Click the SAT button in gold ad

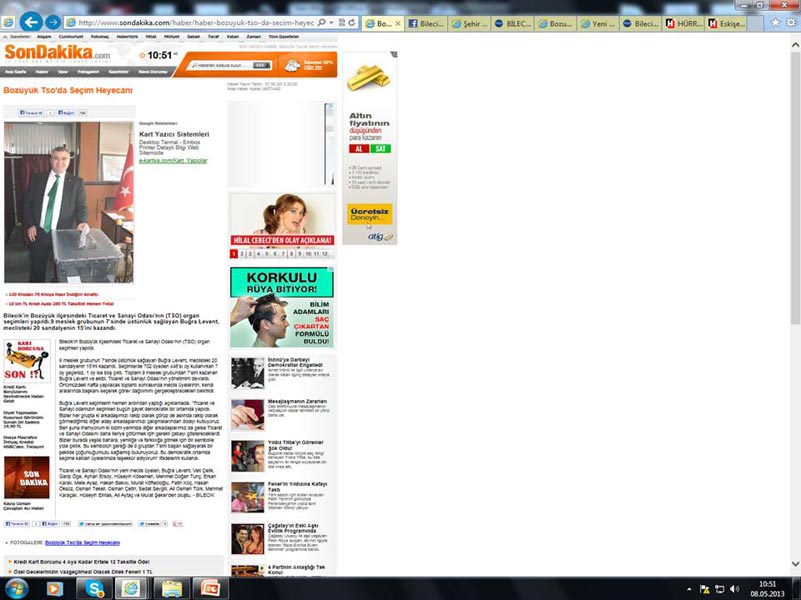point(381,149)
